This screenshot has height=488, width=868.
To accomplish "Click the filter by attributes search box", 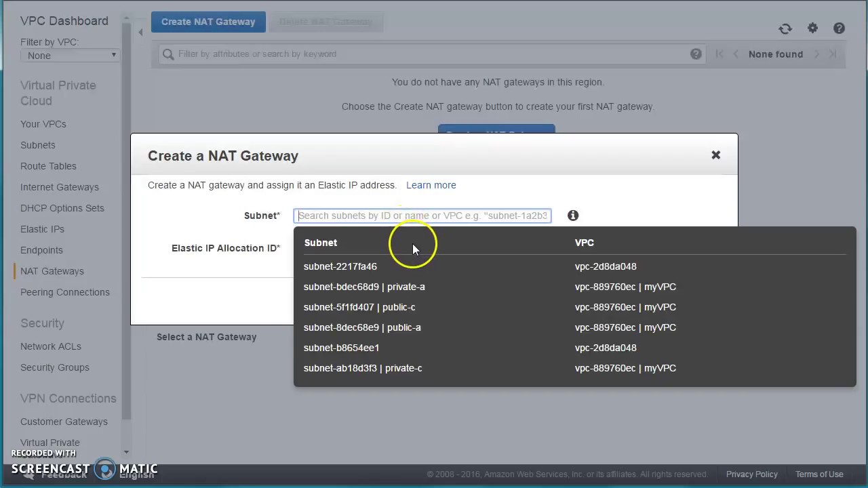I will pyautogui.click(x=432, y=54).
